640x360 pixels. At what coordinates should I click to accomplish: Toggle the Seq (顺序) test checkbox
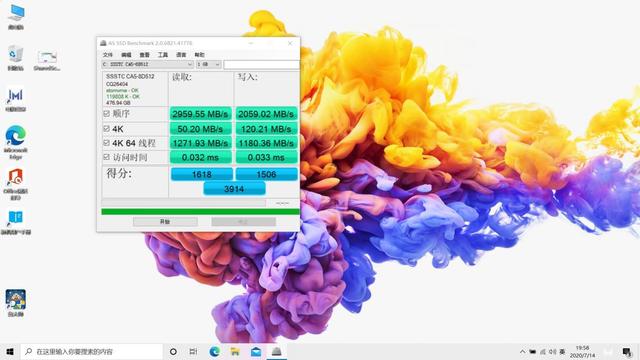click(x=107, y=113)
